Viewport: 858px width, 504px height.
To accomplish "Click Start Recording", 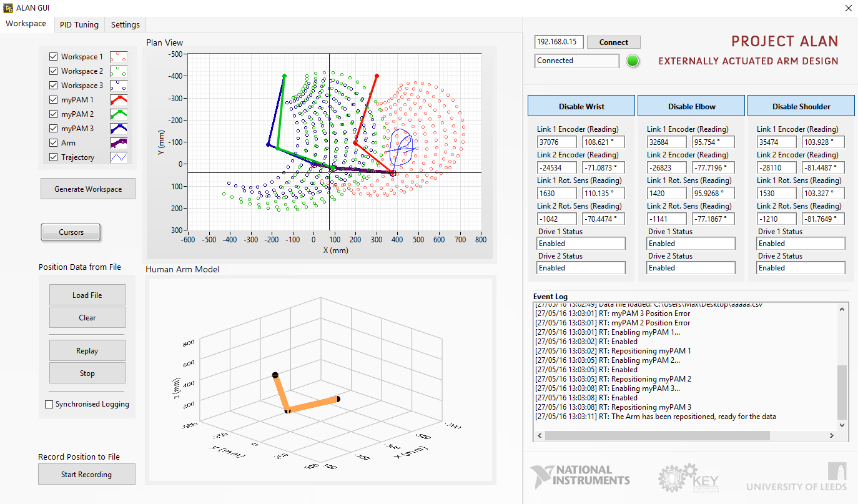I will (x=86, y=474).
